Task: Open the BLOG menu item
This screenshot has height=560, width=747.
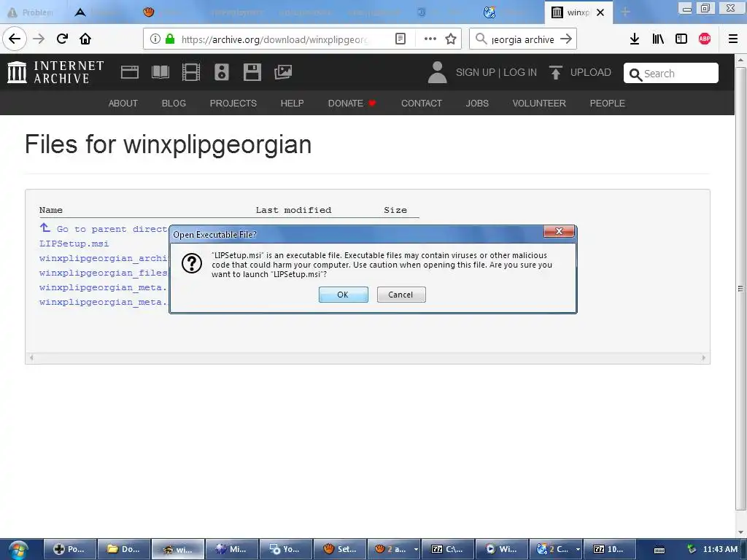Action: pyautogui.click(x=174, y=104)
